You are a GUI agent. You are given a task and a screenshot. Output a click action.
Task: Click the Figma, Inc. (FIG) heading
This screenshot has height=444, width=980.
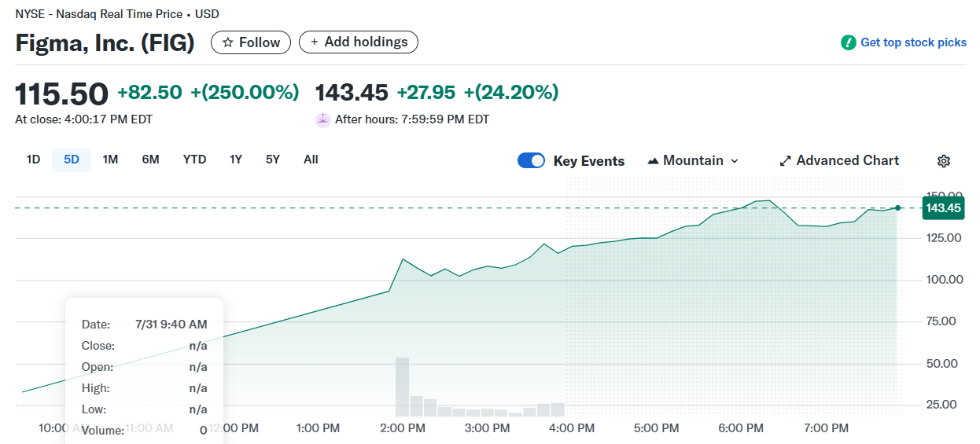coord(105,42)
